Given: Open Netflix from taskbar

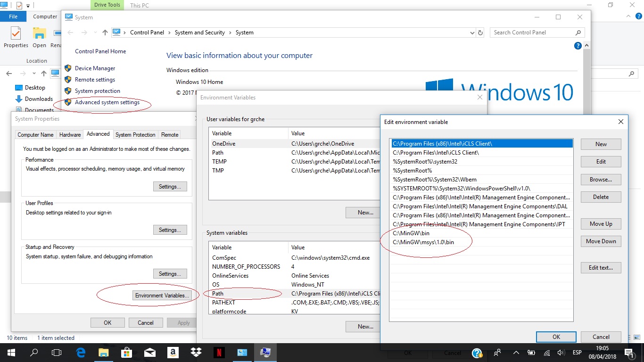Looking at the screenshot, I should click(219, 353).
